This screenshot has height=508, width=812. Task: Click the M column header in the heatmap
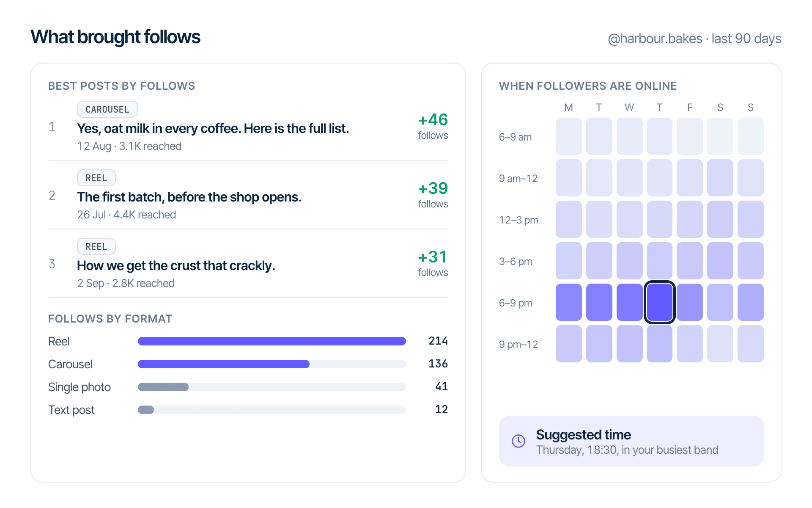[569, 108]
